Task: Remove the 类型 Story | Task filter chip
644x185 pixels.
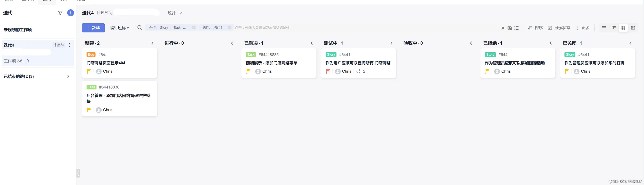Action: [x=194, y=28]
